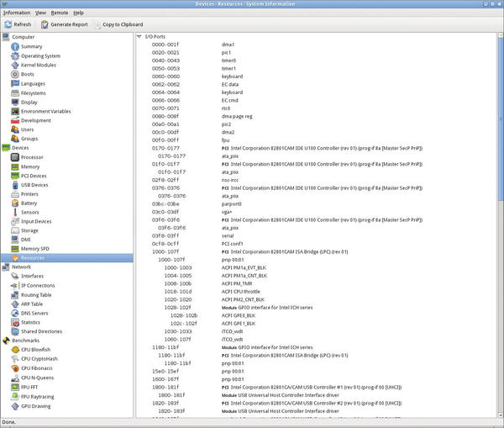Select the highlighted Resources entry
This screenshot has height=428, width=504.
(67, 258)
